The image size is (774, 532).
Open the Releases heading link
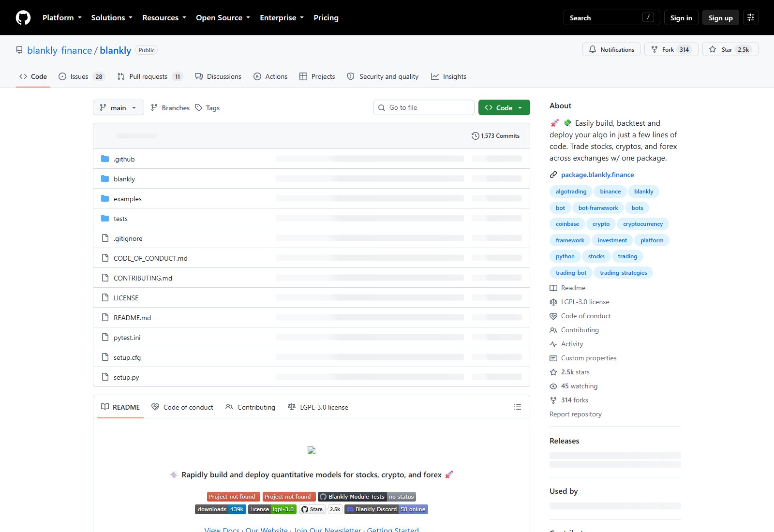tap(564, 441)
